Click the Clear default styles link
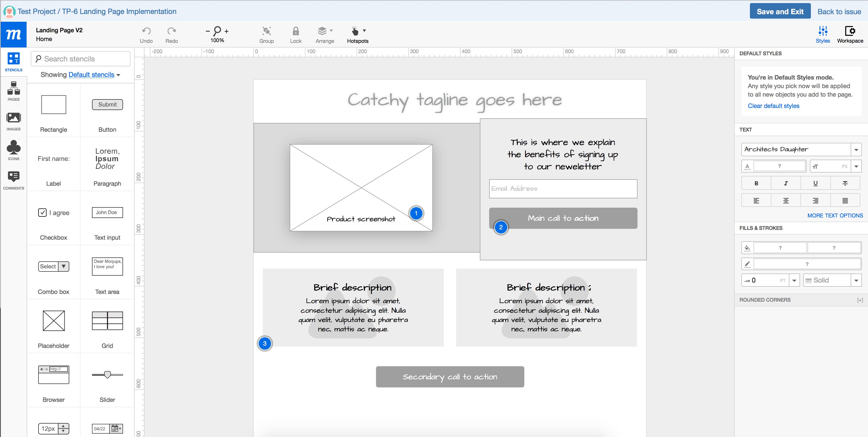This screenshot has width=868, height=437. point(773,106)
